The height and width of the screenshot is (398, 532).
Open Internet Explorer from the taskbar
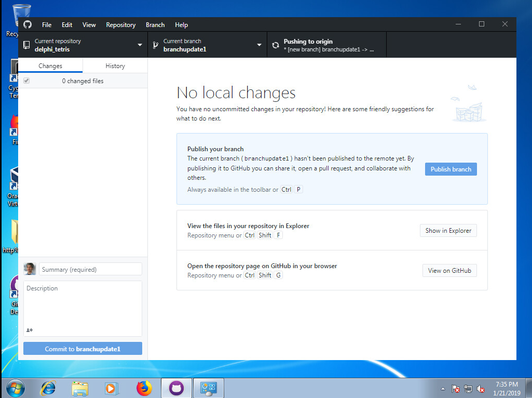(x=48, y=388)
